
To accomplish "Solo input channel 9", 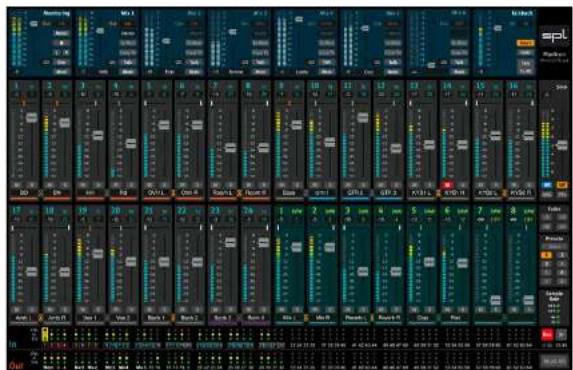I will (x=297, y=185).
